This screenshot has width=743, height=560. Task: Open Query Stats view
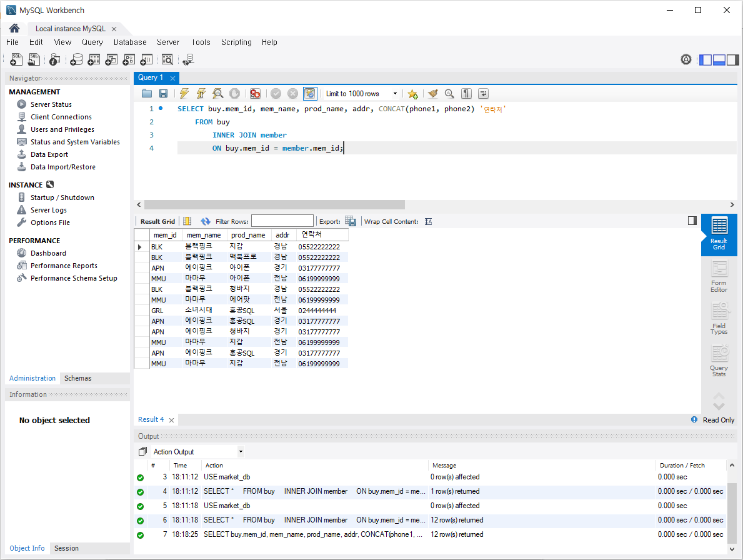tap(719, 361)
